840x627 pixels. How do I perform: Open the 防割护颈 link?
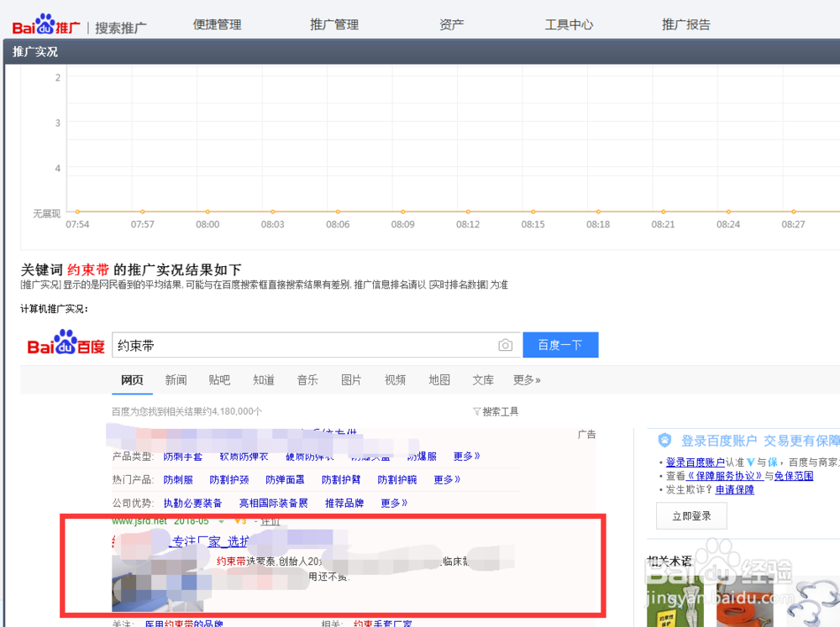tap(229, 480)
